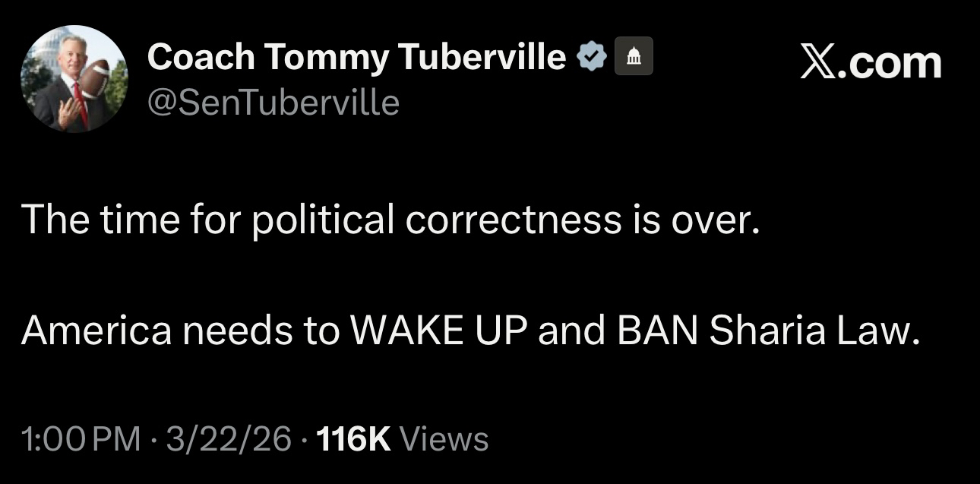This screenshot has width=980, height=484.
Task: Click the "Views" label
Action: [443, 439]
